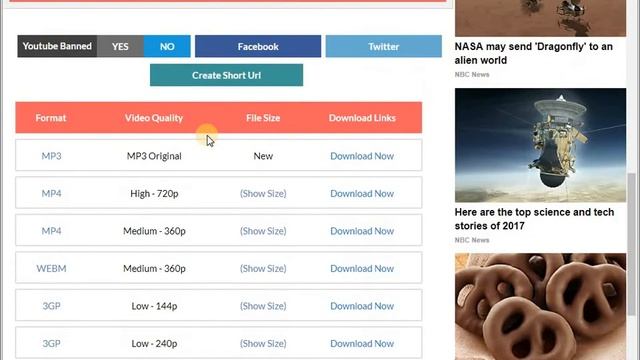Image resolution: width=640 pixels, height=360 pixels.
Task: Open top science and tech stories 2017
Action: pyautogui.click(x=534, y=219)
